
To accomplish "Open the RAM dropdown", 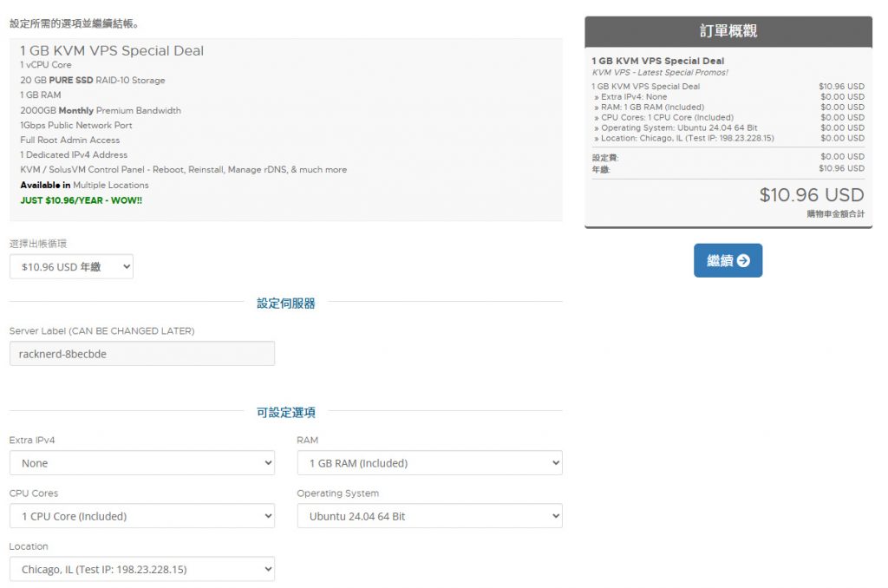I will tap(430, 462).
